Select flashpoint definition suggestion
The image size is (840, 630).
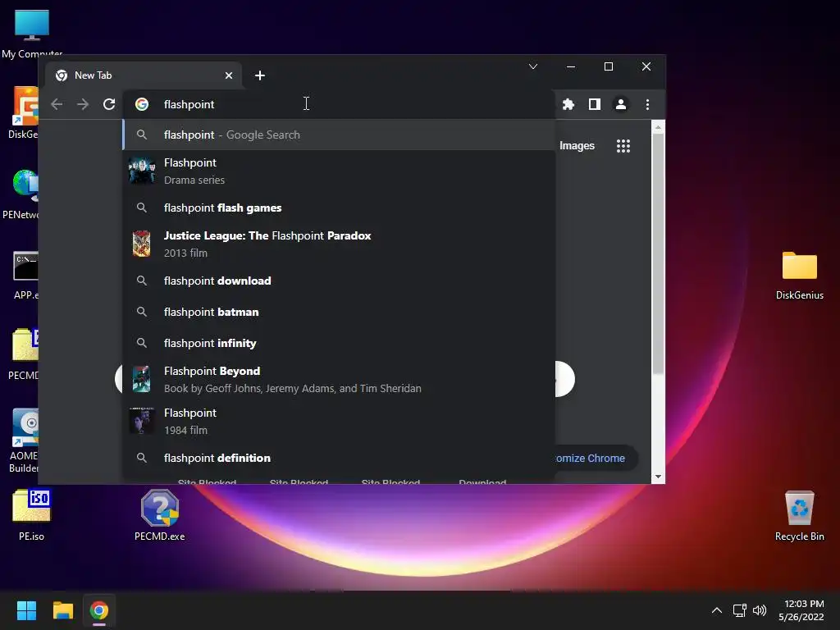tap(339, 458)
